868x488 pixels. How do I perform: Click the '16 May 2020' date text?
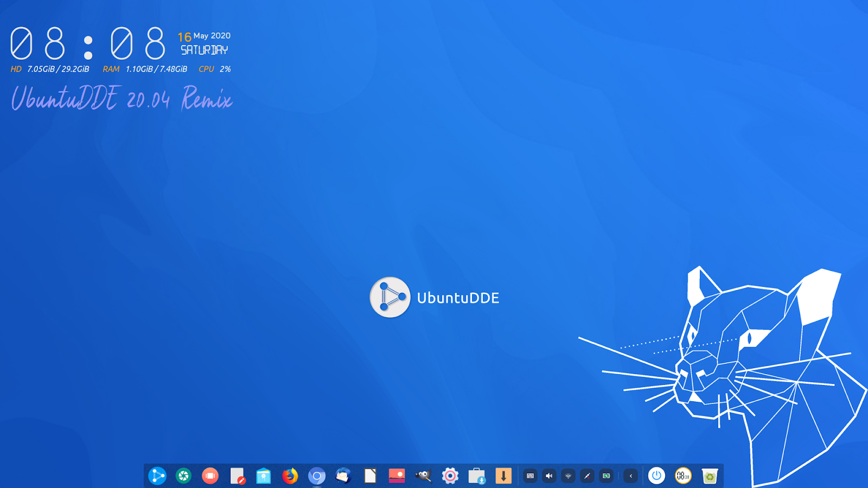point(204,36)
